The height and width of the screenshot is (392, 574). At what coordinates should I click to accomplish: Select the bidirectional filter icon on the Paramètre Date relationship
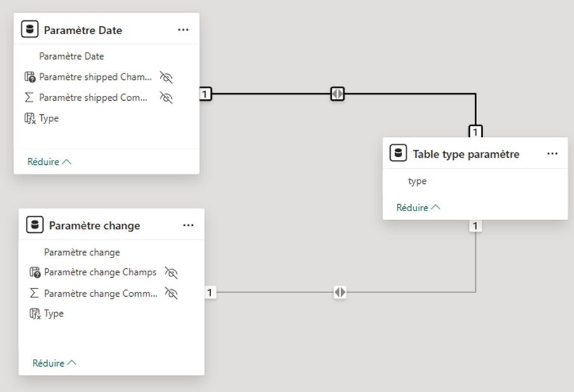(337, 94)
